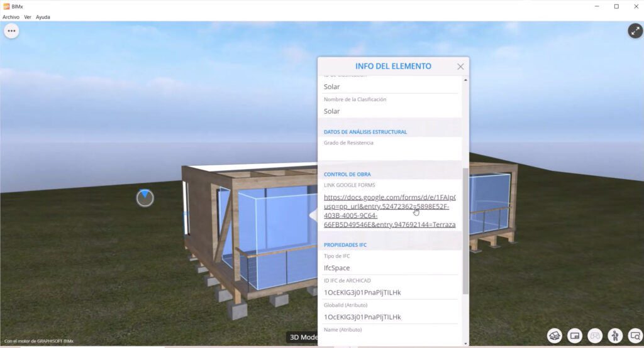This screenshot has height=348, width=644.
Task: Toggle walk mode with the person icon
Action: point(615,335)
